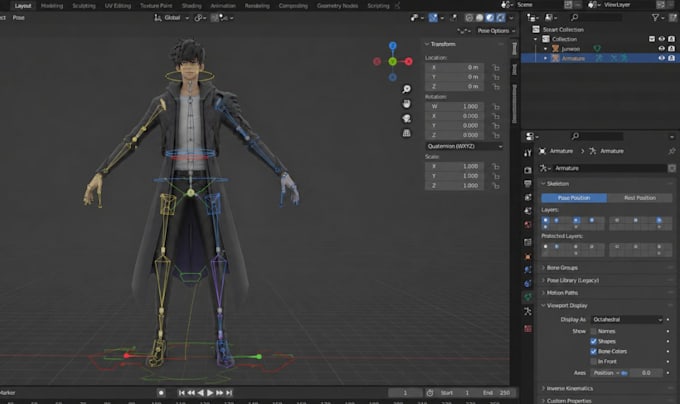Screen dimensions: 680x404
Task: Open the red World properties tab
Action: [528, 225]
